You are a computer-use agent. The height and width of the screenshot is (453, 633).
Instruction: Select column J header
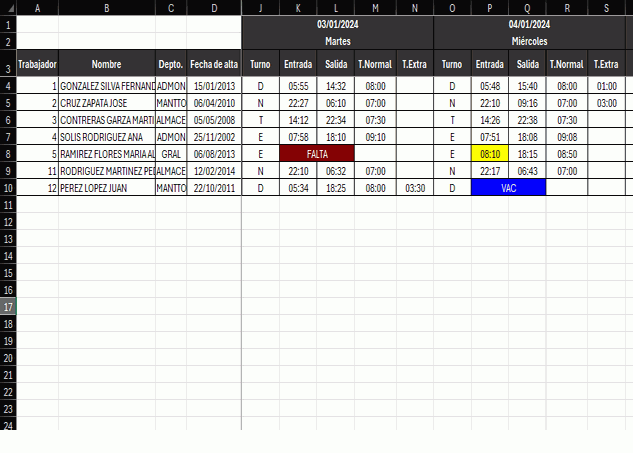pyautogui.click(x=260, y=8)
